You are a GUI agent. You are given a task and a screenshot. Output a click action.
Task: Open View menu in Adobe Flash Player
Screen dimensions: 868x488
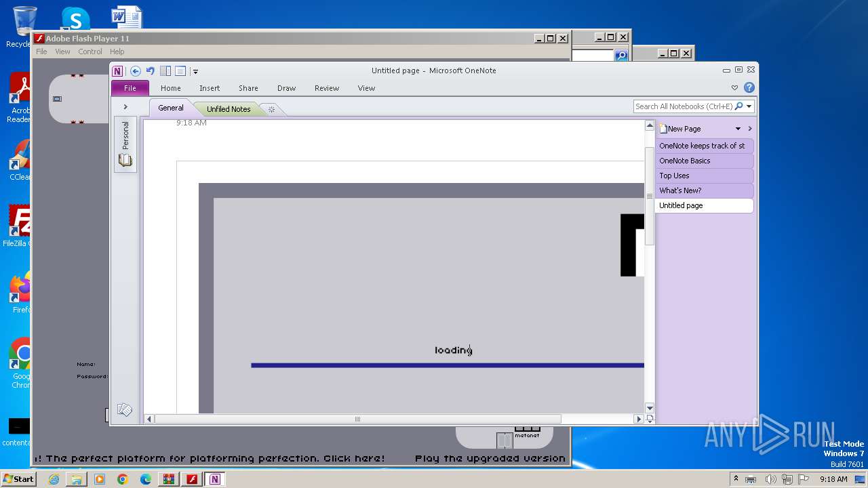62,52
